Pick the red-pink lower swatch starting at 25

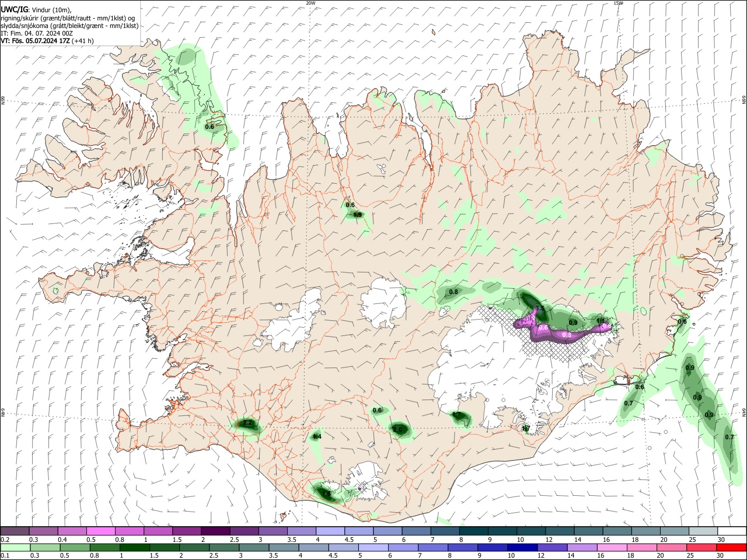(x=701, y=547)
